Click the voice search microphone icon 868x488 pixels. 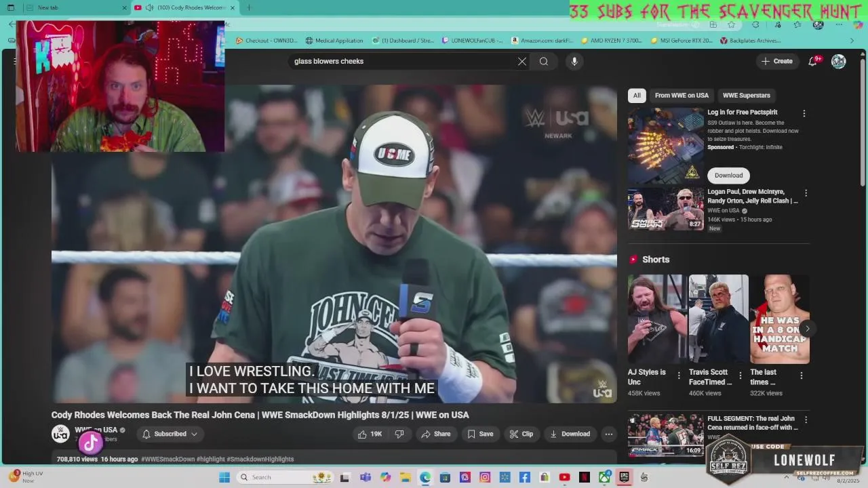click(x=574, y=61)
